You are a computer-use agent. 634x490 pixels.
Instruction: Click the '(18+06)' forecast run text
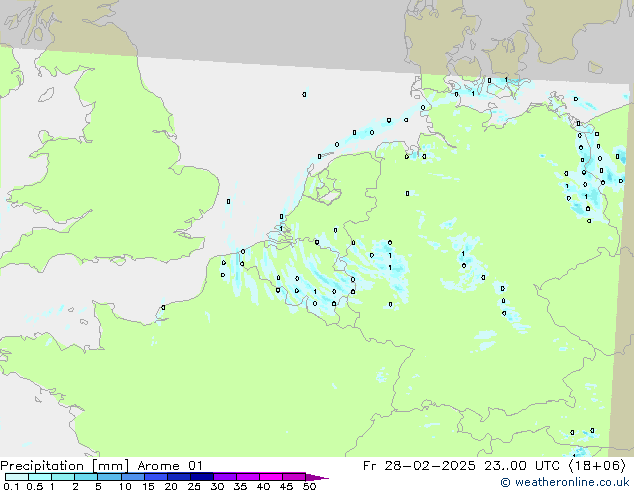tap(597, 466)
